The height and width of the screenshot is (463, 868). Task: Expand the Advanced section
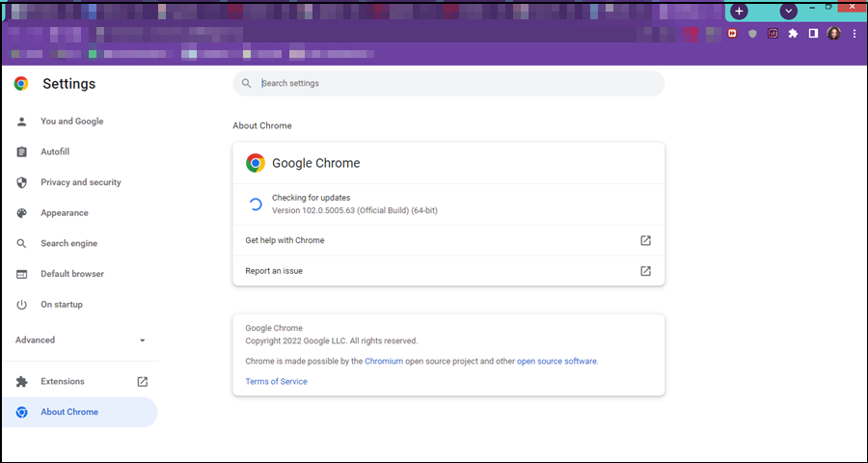click(80, 340)
